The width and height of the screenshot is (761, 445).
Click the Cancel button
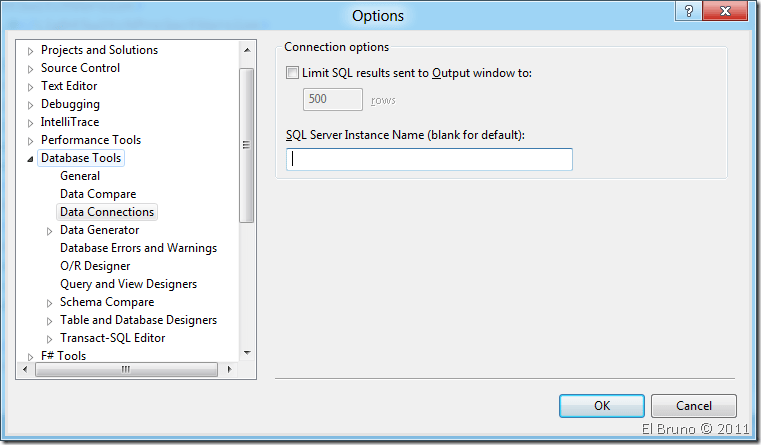(x=693, y=406)
